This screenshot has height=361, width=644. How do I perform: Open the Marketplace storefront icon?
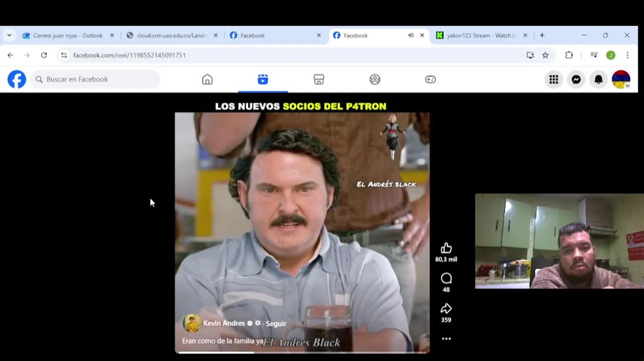(x=319, y=79)
